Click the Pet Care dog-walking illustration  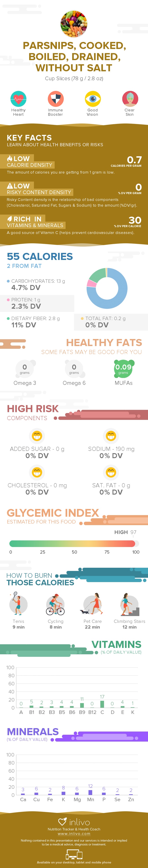coord(92,604)
